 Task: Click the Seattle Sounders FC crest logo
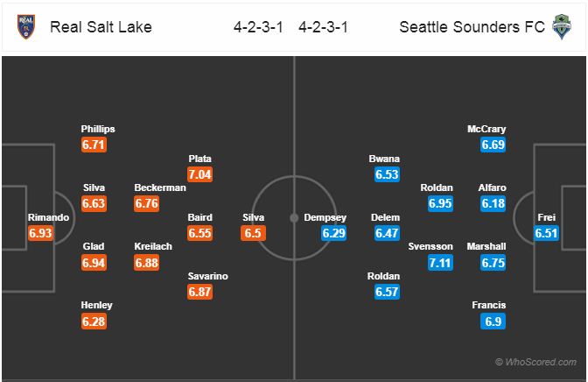pos(562,26)
